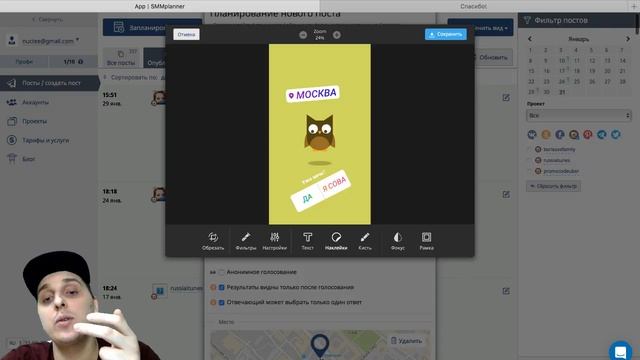Click the funnel icon in Фильтр постов
The image size is (640, 360).
[527, 20]
